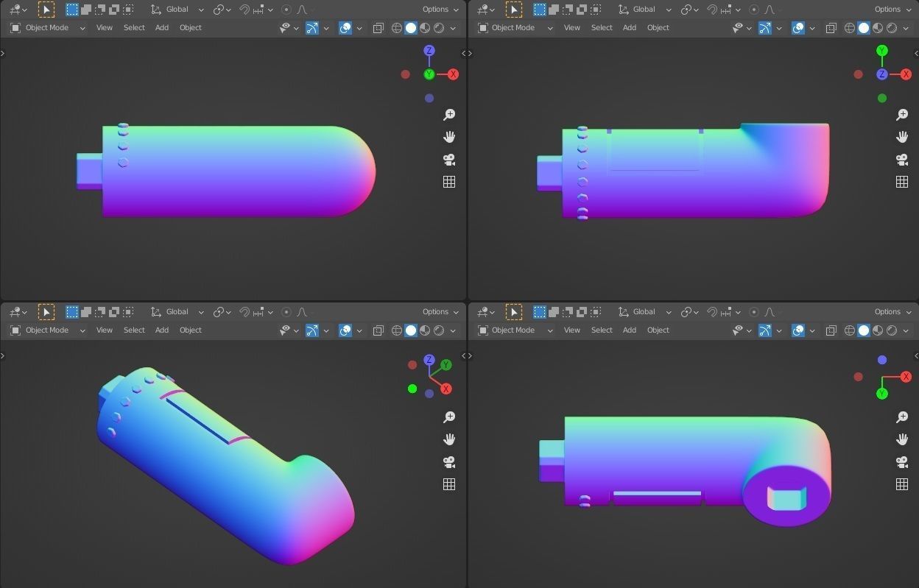Viewport: 919px width, 588px height.
Task: Switch perspective/orthographic grid icon in top-view viewport
Action: 902,182
